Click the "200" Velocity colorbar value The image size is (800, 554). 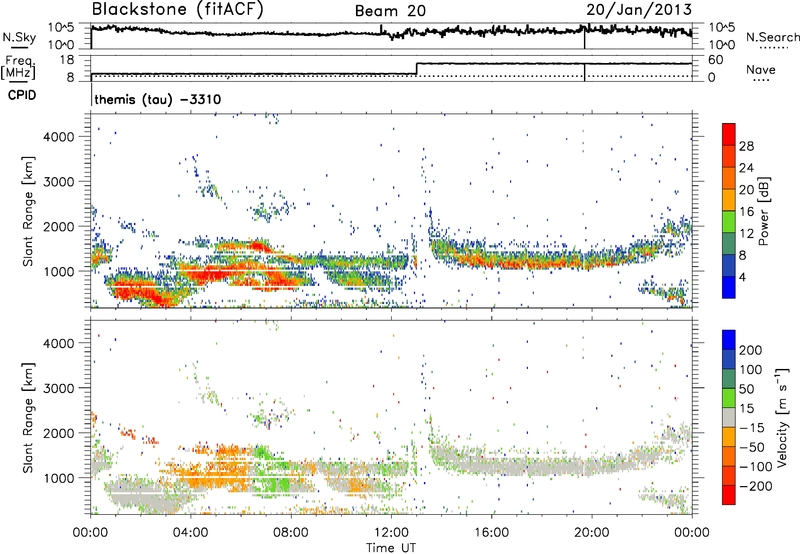click(751, 350)
